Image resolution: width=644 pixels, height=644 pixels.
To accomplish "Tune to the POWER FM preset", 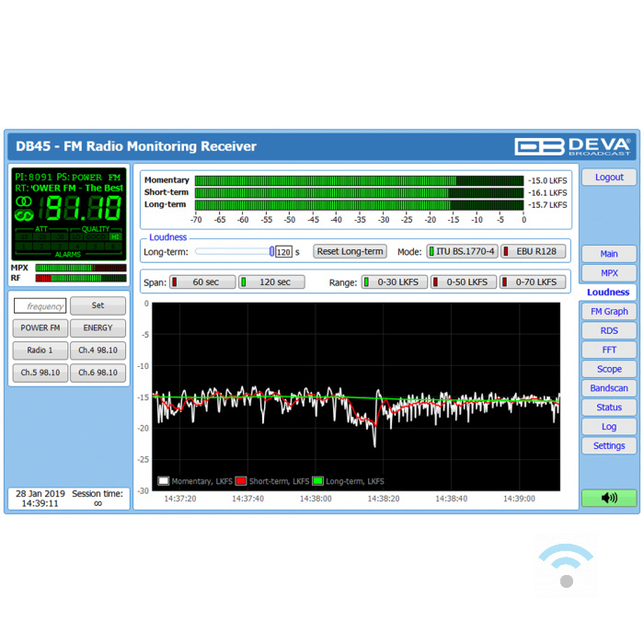I will coord(40,328).
